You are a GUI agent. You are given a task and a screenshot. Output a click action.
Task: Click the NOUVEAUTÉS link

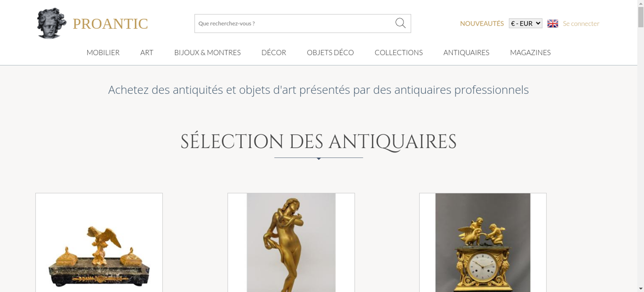pyautogui.click(x=482, y=23)
